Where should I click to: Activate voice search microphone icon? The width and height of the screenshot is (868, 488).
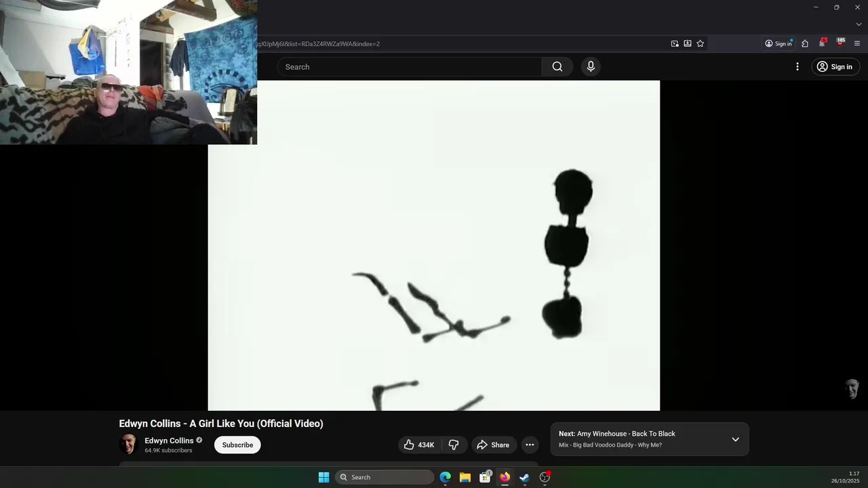591,66
